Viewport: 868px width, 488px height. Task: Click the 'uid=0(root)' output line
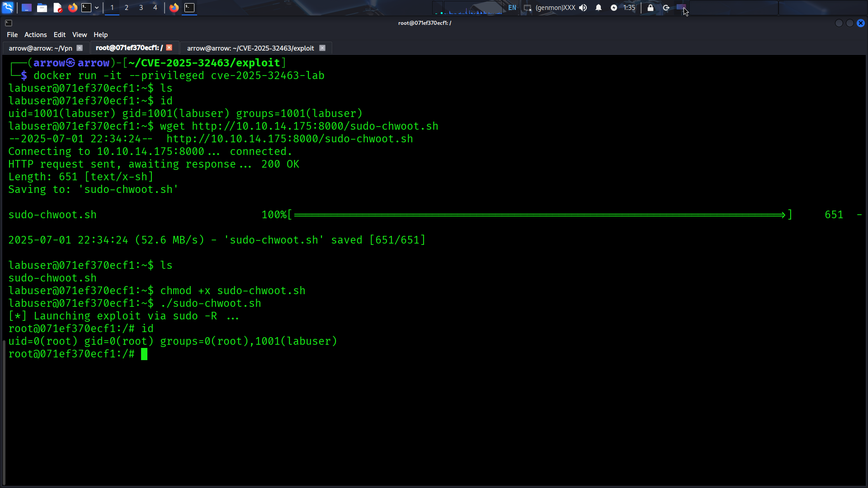point(173,341)
